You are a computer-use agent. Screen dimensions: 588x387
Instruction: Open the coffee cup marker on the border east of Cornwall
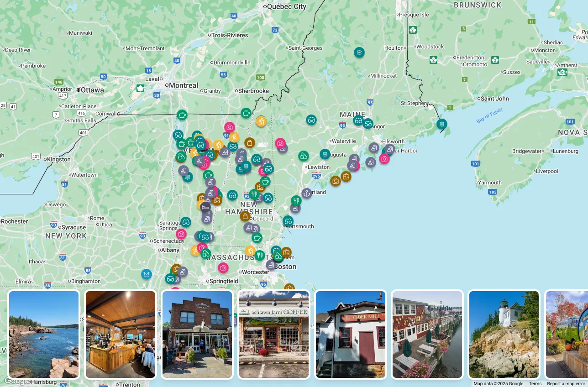pyautogui.click(x=182, y=115)
